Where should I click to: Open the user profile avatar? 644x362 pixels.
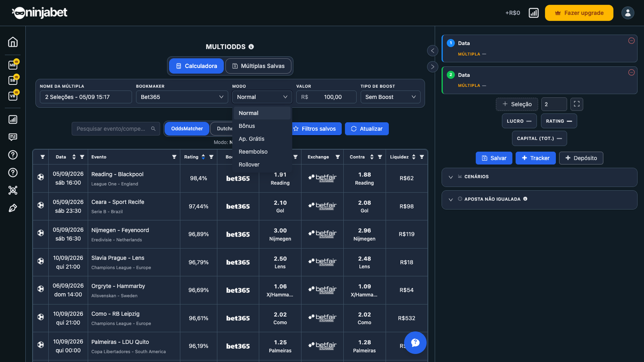(628, 13)
